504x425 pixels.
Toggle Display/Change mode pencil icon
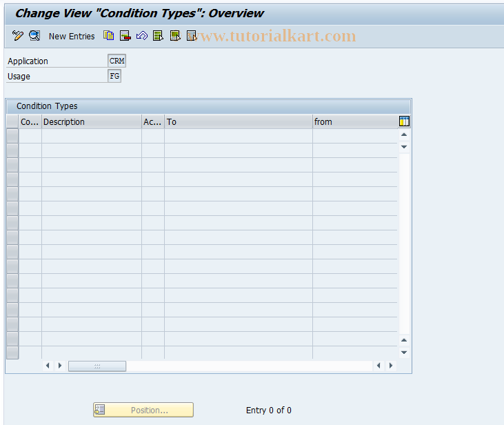(18, 35)
